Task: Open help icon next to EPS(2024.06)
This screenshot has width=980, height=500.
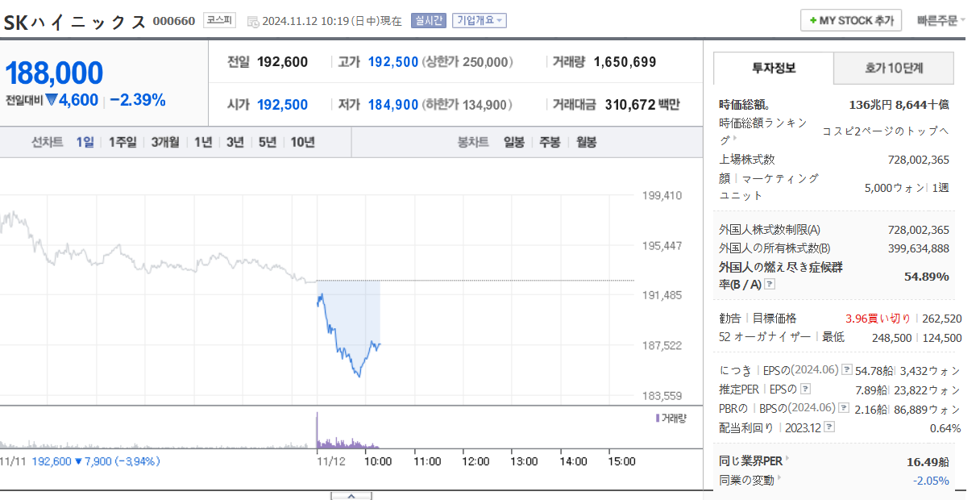Action: click(846, 370)
